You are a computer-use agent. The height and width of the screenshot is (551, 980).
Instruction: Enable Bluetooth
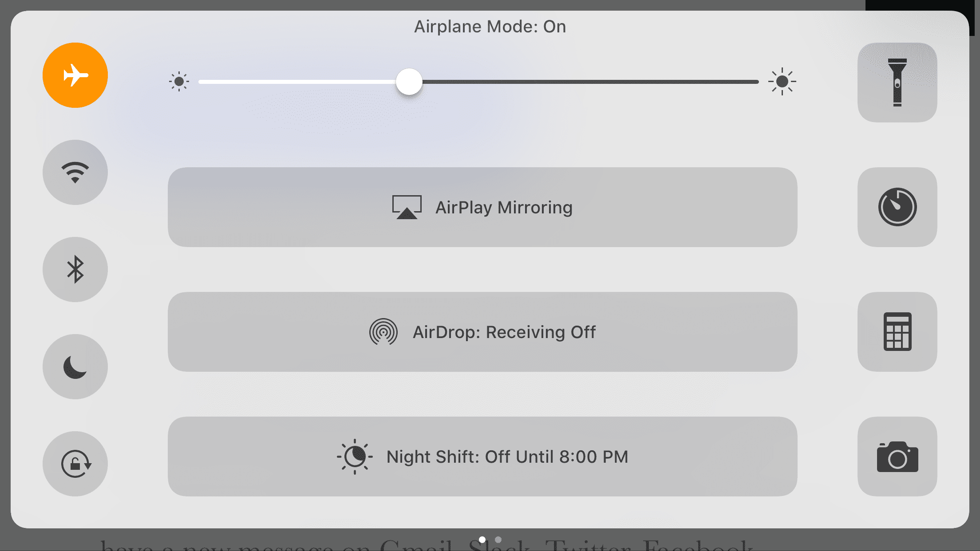75,269
